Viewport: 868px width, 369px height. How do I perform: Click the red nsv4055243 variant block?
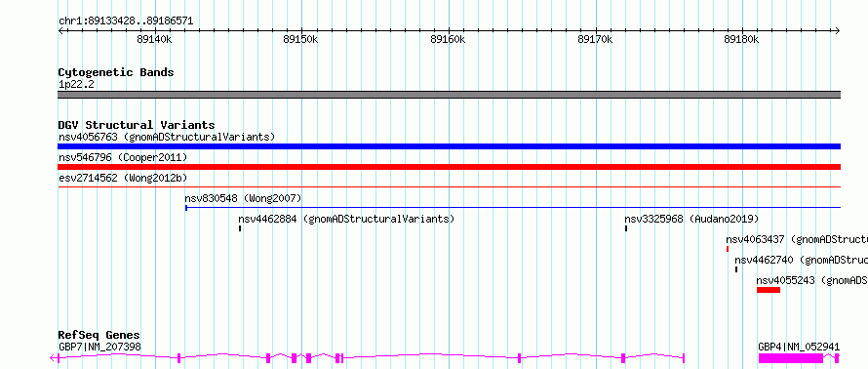769,290
